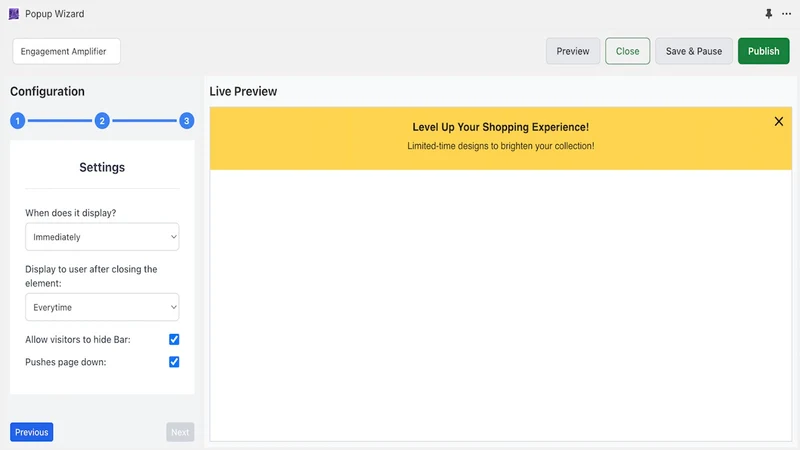The height and width of the screenshot is (450, 800).
Task: Open the three-dots more options menu
Action: pyautogui.click(x=786, y=14)
